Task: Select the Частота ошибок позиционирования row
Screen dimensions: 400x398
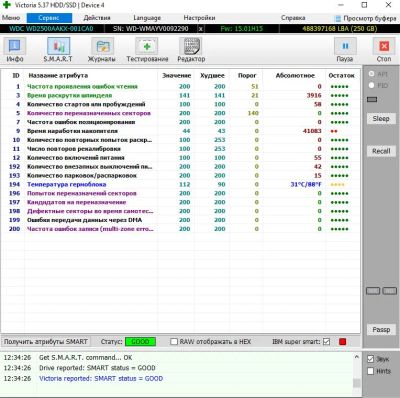Action: click(180, 122)
